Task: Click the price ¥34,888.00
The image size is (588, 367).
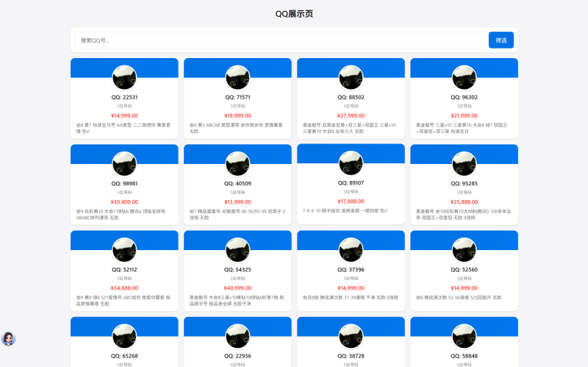Action: coord(124,288)
